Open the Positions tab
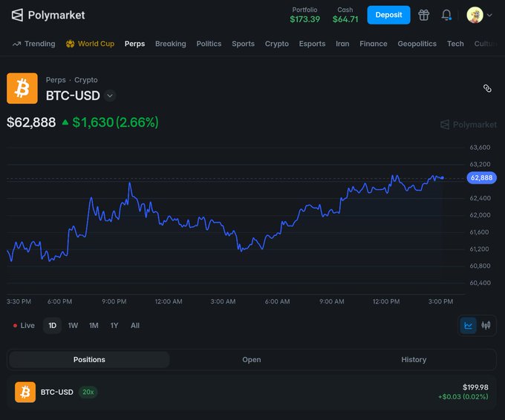The width and height of the screenshot is (505, 420). (x=89, y=359)
